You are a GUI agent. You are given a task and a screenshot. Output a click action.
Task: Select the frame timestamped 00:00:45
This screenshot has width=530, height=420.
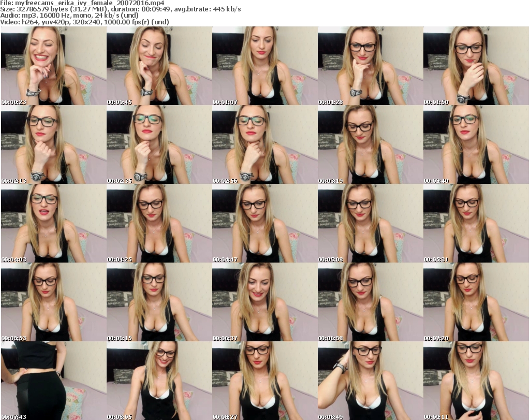[x=159, y=66]
